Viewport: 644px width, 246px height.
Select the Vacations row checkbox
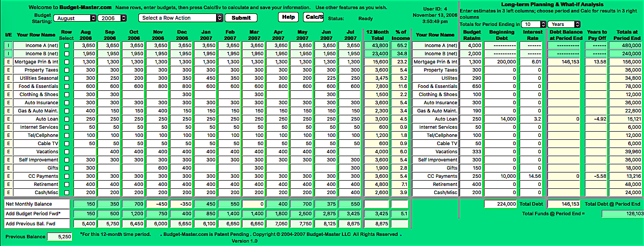tap(67, 152)
